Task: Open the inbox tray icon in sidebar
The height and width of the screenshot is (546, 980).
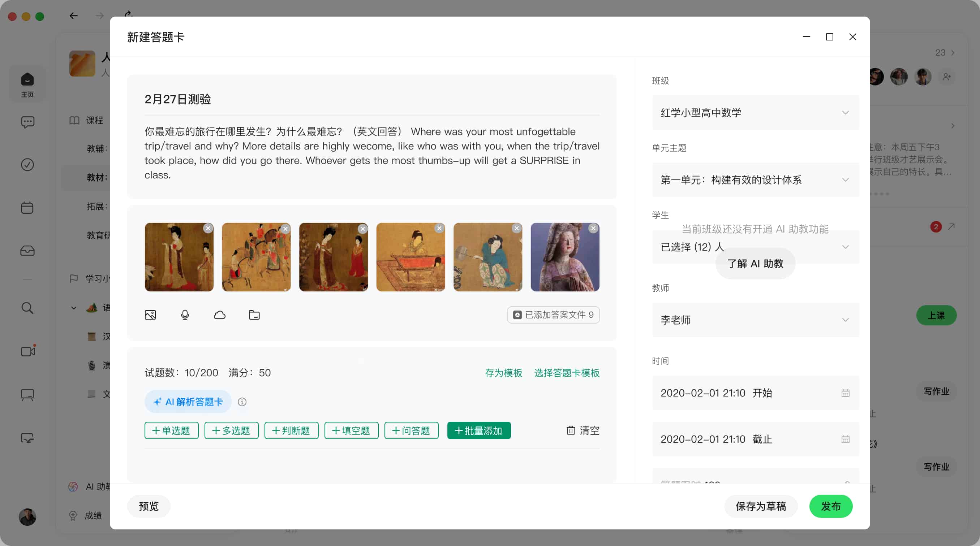Action: [x=27, y=251]
